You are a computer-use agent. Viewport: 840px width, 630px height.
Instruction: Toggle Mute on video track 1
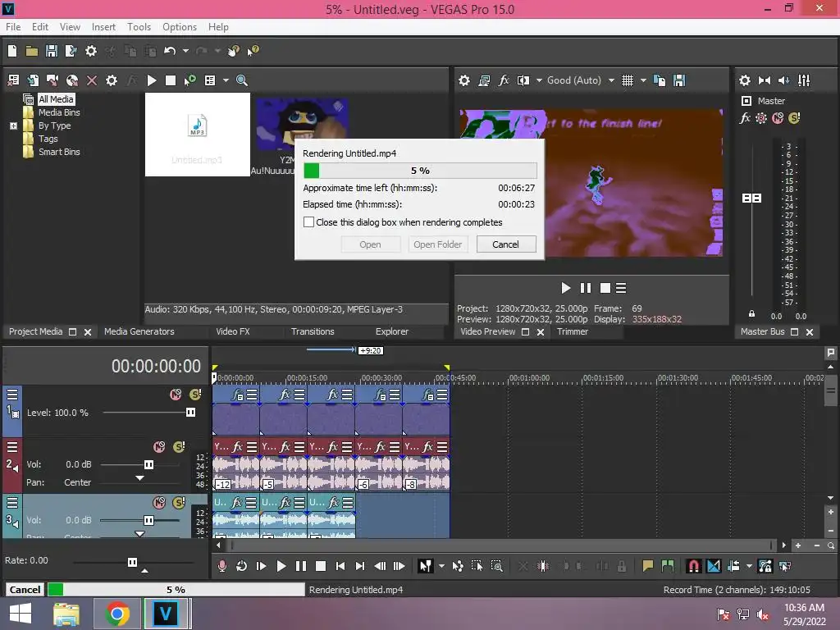176,395
